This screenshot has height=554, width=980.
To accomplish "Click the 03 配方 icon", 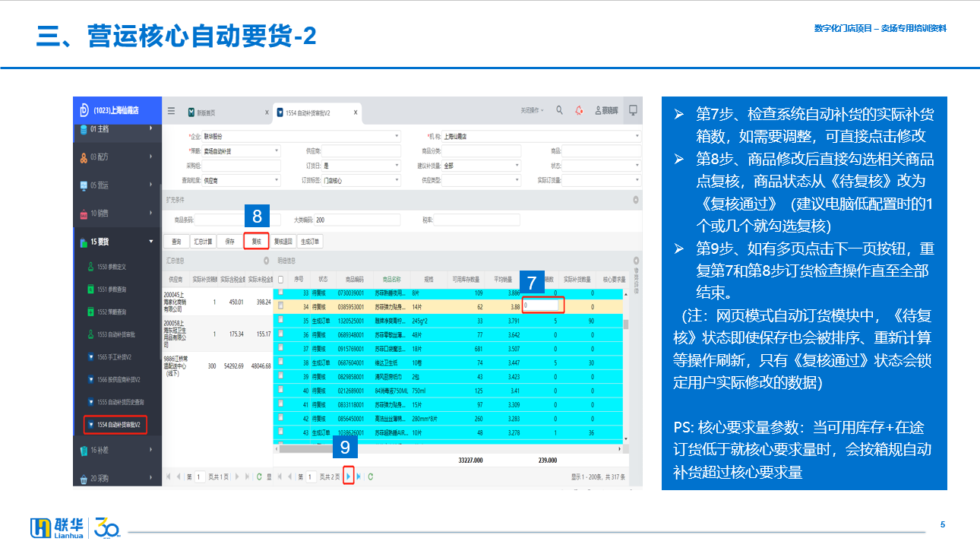I will (84, 157).
